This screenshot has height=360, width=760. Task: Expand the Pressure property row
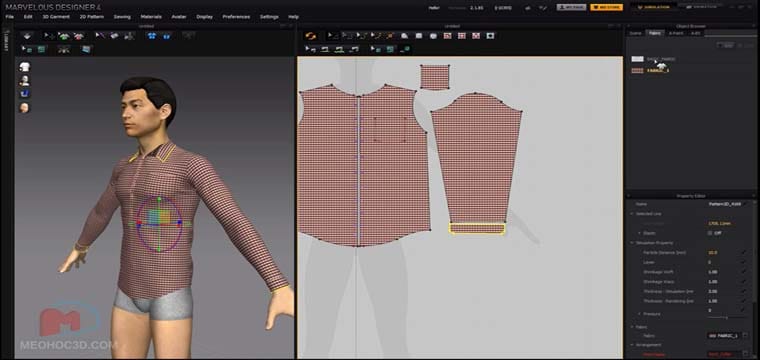[x=639, y=314]
